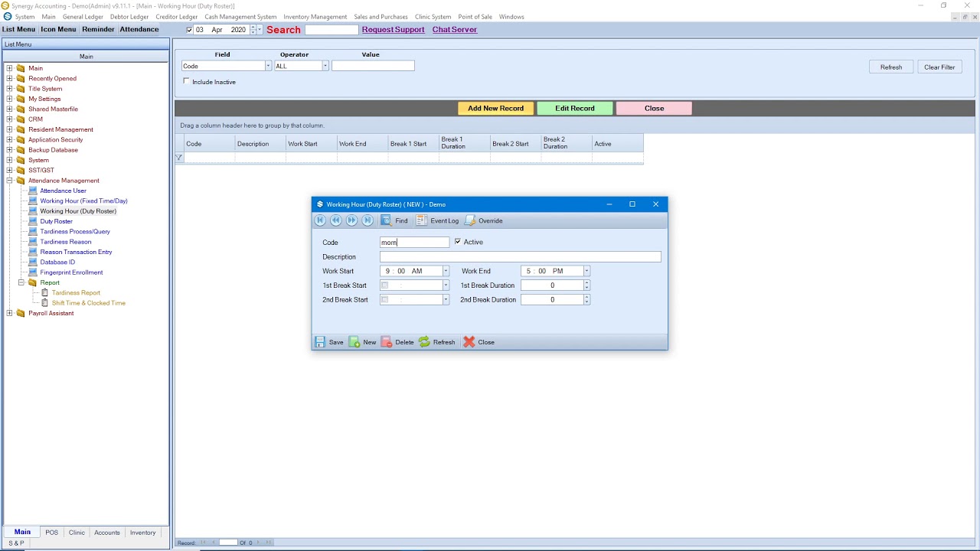Open Tardiness Reason item
Screen dimensions: 980x551
click(65, 242)
